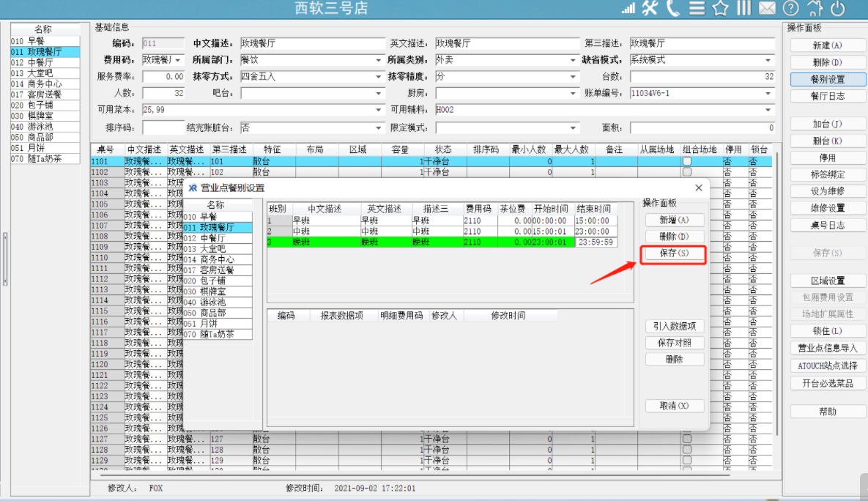868x501 pixels.
Task: Click the logo icon of 营业点餐别设置 dialog
Action: tap(193, 188)
